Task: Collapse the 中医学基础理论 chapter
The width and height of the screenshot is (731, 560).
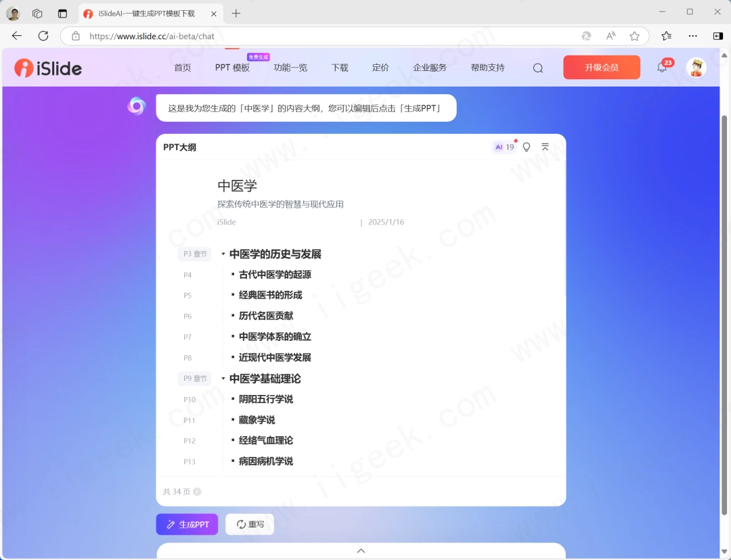Action: (223, 379)
